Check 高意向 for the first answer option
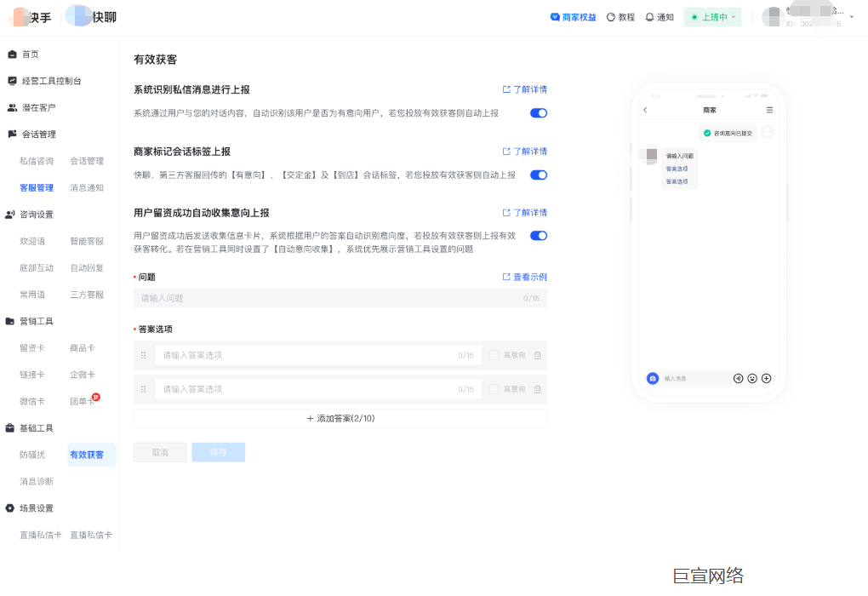 pyautogui.click(x=494, y=355)
